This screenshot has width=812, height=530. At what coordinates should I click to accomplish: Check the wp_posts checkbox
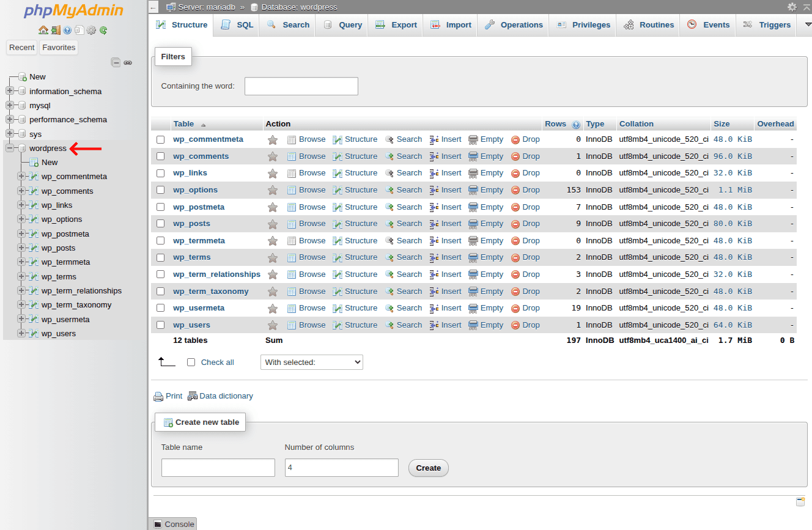161,224
